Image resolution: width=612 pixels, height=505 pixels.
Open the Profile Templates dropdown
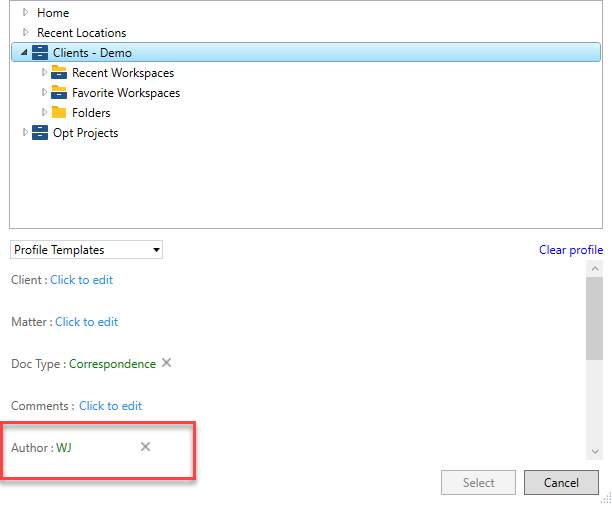pyautogui.click(x=86, y=250)
